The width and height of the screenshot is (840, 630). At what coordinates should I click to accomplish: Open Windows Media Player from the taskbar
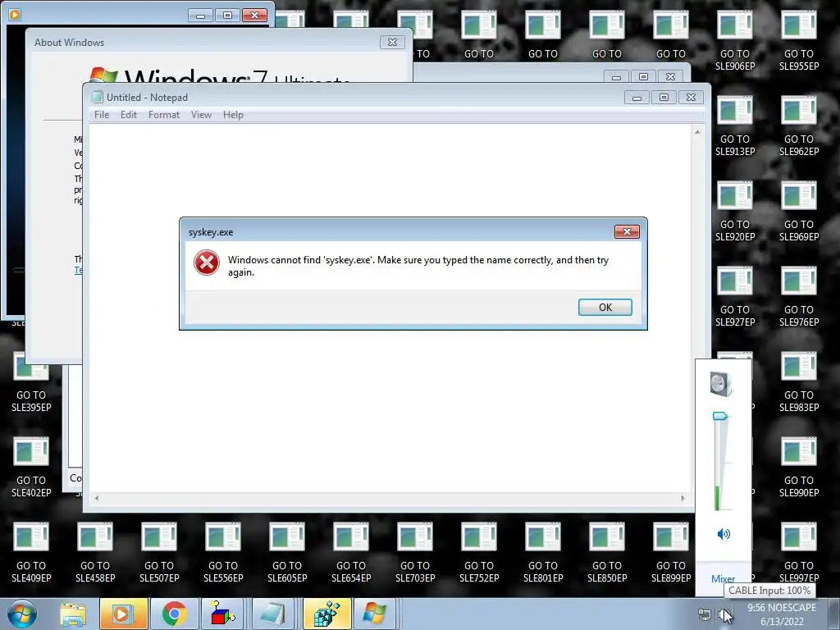123,614
